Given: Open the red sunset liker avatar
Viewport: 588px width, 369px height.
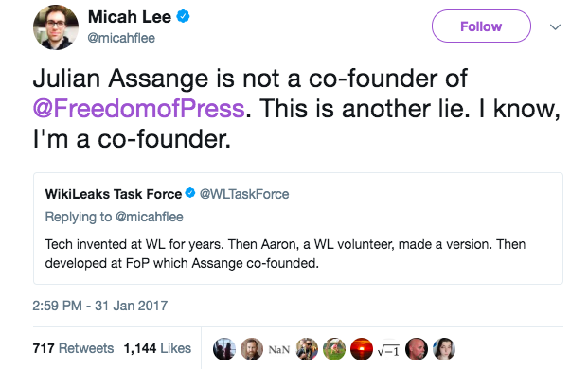Looking at the screenshot, I should point(362,349).
